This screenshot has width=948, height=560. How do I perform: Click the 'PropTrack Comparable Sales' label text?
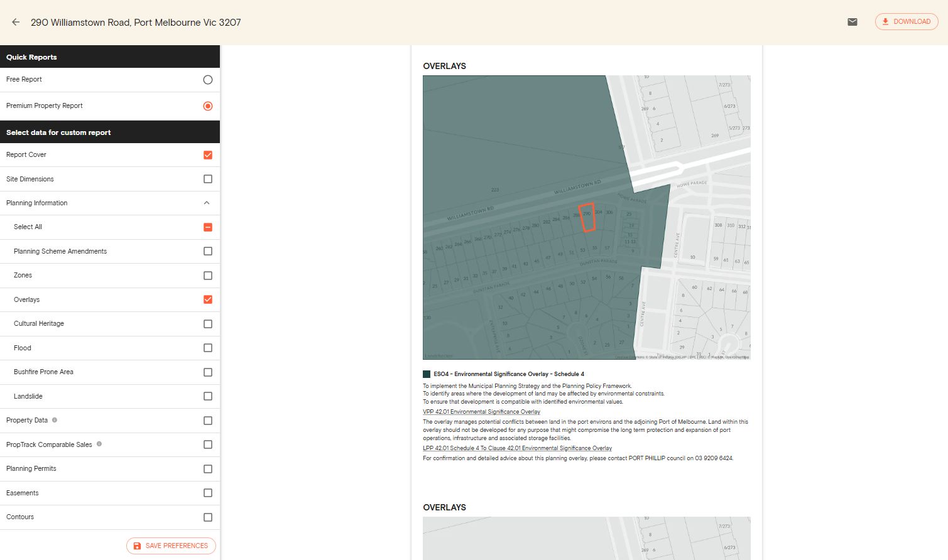pos(49,444)
